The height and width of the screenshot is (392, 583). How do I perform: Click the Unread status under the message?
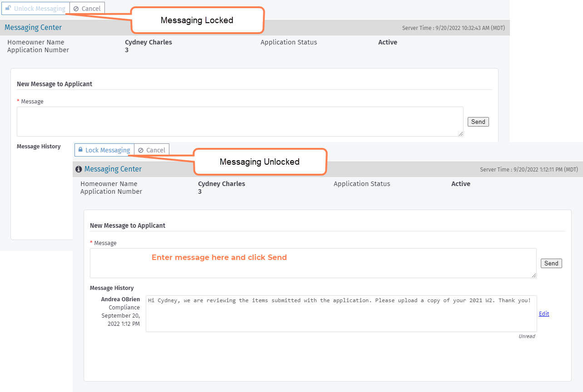pos(527,336)
